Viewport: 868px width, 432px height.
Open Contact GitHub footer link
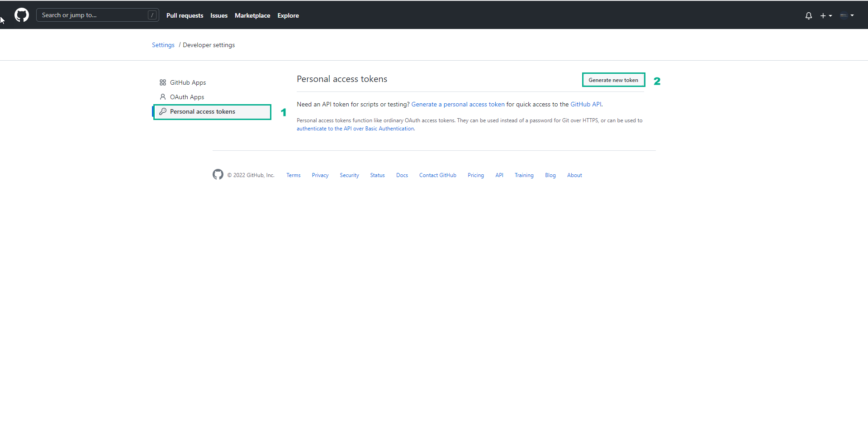[x=438, y=175]
